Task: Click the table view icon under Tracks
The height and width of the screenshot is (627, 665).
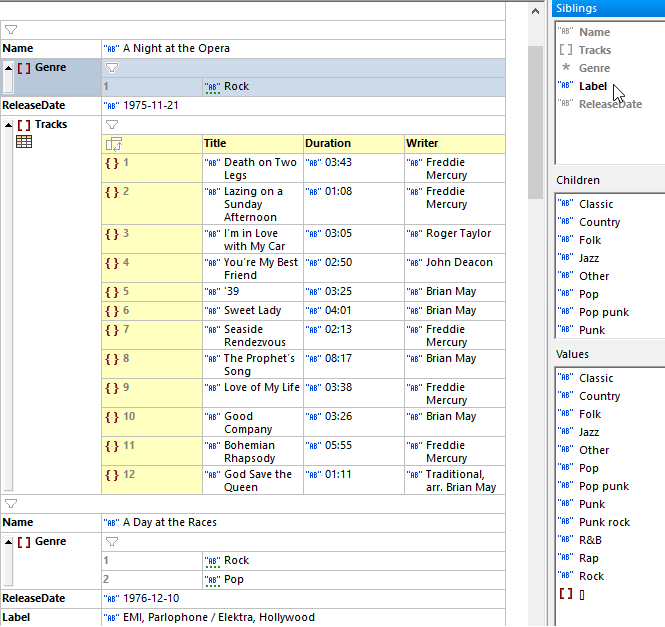Action: pyautogui.click(x=24, y=143)
